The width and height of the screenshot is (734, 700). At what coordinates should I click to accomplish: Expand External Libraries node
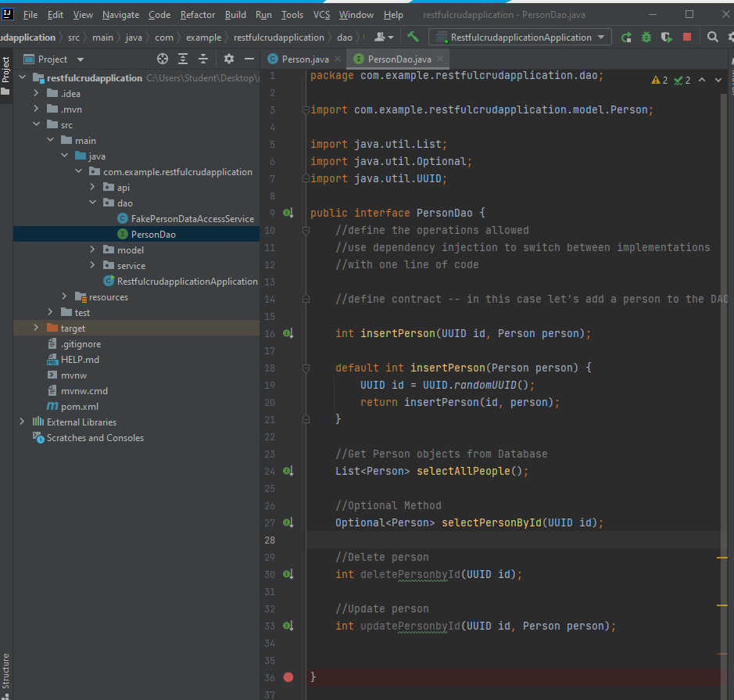(22, 422)
